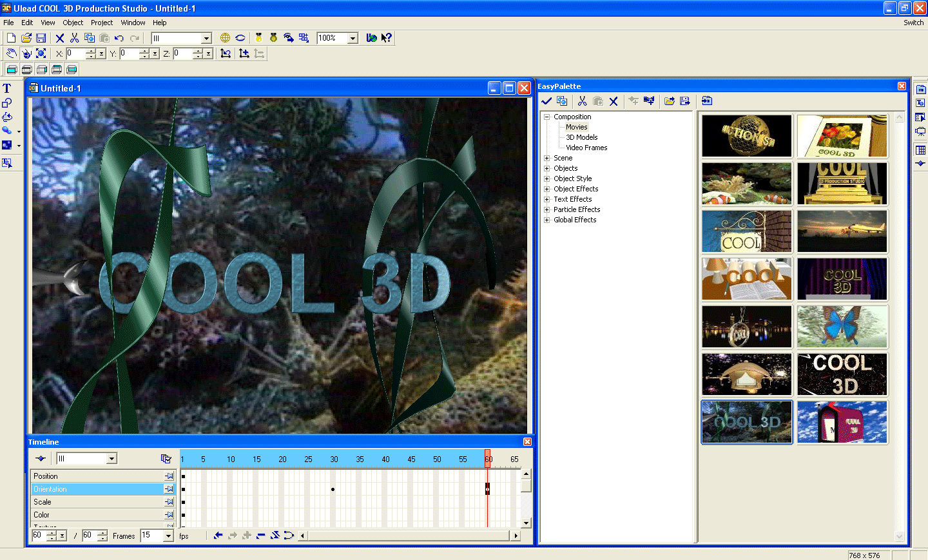Toggle the Loop/Ping-pong mode icon in Timeline
This screenshot has height=560, width=928.
click(x=289, y=536)
